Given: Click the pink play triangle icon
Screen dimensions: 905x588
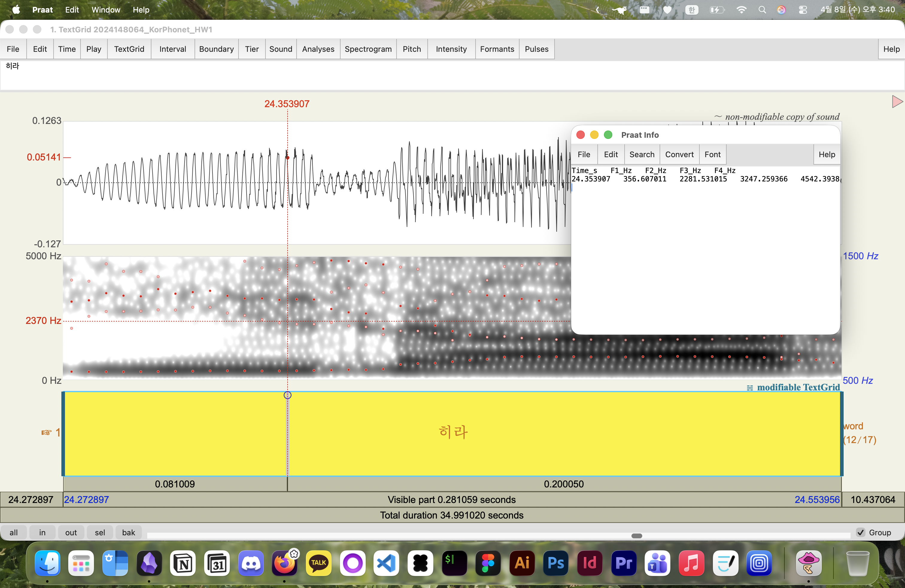Looking at the screenshot, I should 897,101.
